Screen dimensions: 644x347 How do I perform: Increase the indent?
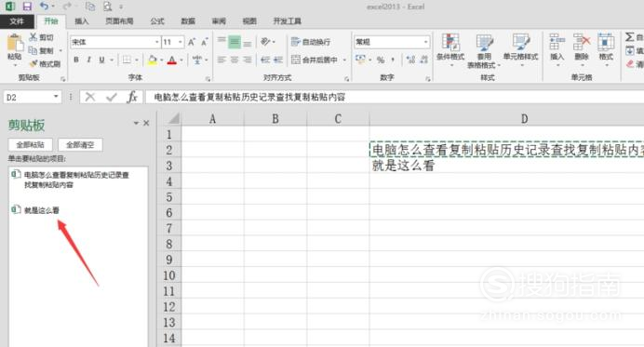pos(278,60)
